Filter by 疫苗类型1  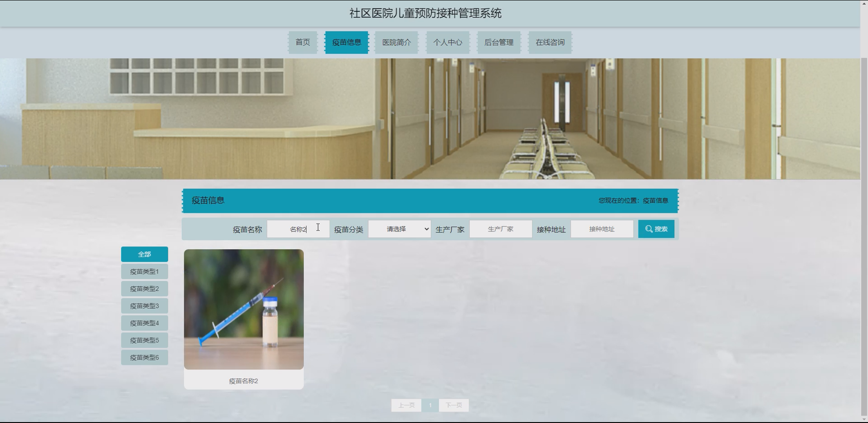(145, 271)
